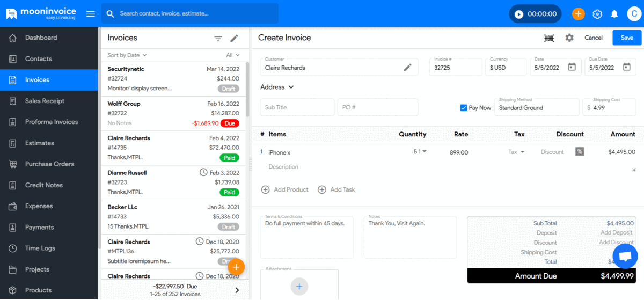Open the Shipping Method dropdown
Image resolution: width=644 pixels, height=300 pixels.
(538, 107)
